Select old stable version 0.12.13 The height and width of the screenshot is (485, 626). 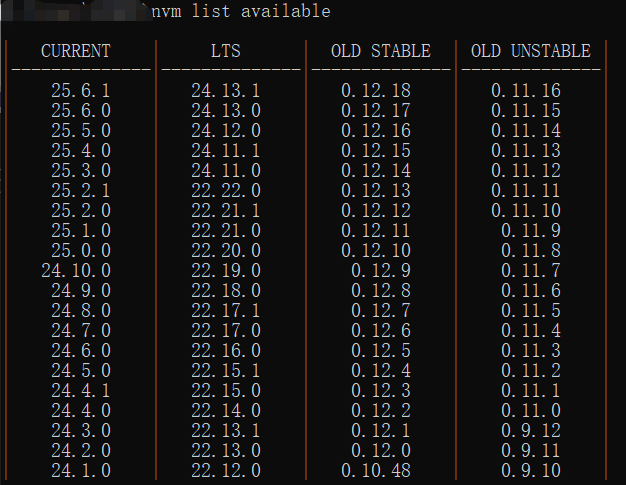tap(376, 190)
